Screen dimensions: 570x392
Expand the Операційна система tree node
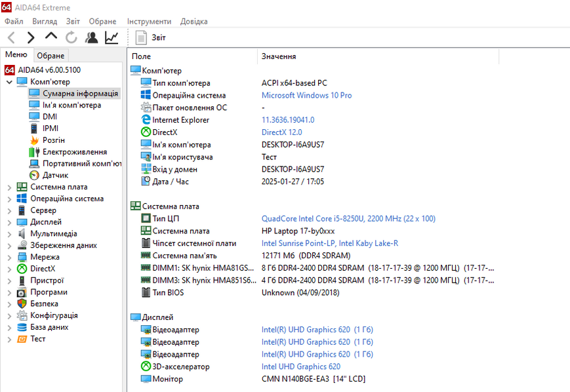pyautogui.click(x=9, y=199)
